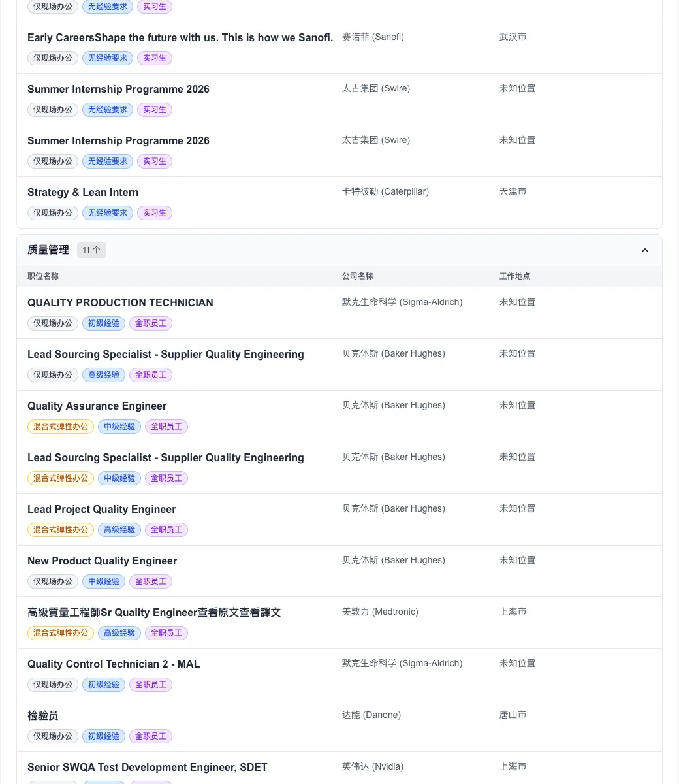Click 仅现场办公 tag under Strategy & Lean Intern
Viewport: 679px width, 784px height.
point(53,213)
